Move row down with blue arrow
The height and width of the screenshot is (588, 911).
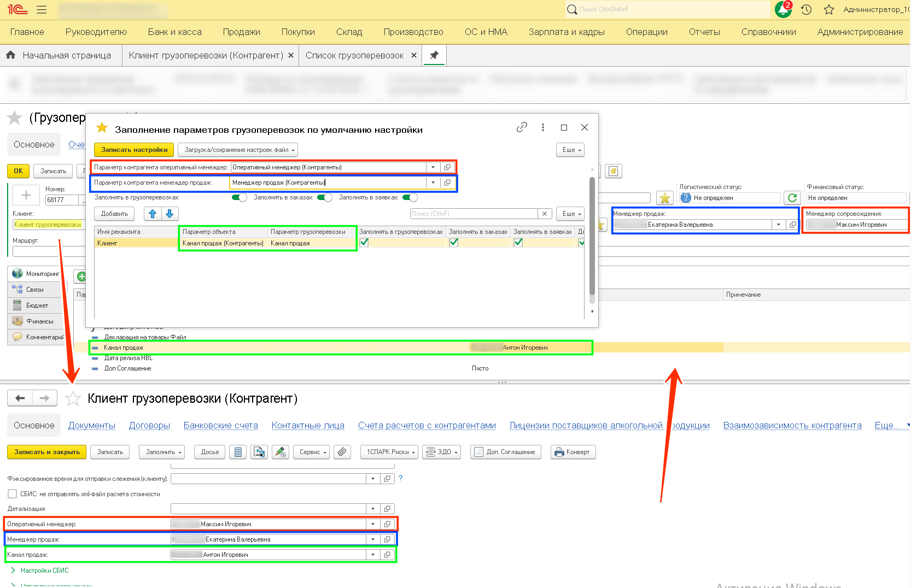[170, 214]
